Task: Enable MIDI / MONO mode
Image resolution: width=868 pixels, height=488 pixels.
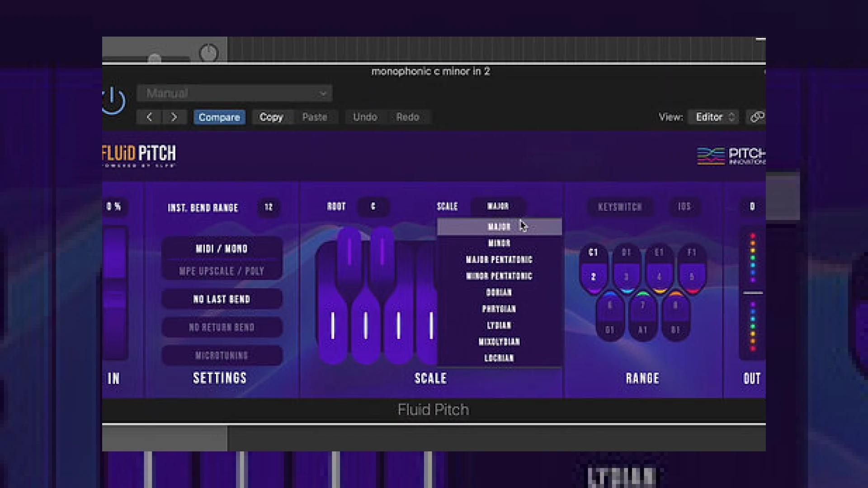Action: (222, 249)
